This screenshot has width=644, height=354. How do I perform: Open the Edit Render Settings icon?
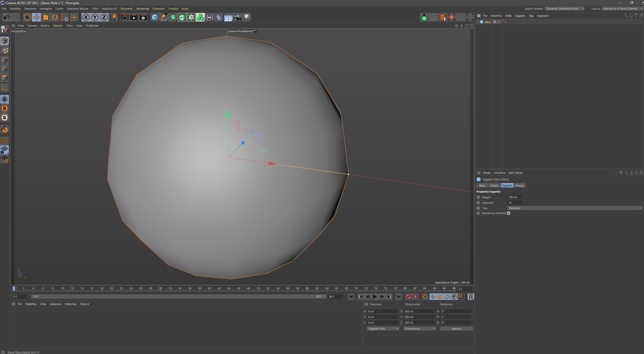[x=143, y=17]
